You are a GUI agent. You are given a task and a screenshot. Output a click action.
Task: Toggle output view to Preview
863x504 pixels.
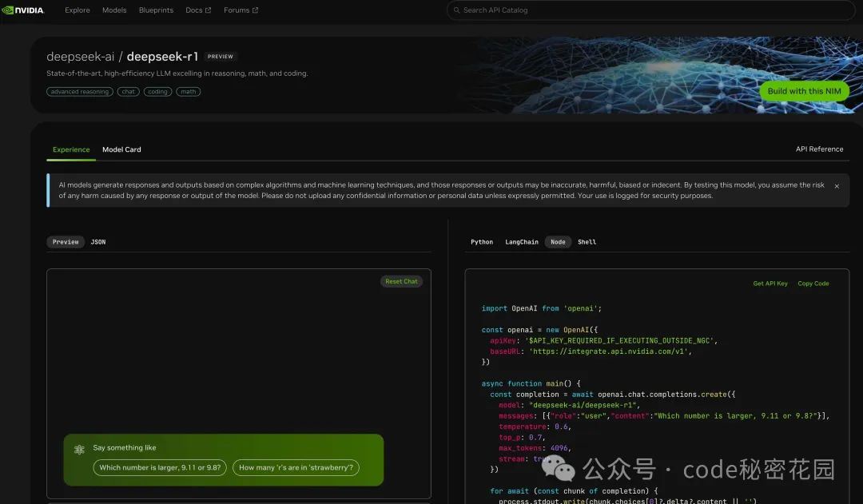66,242
